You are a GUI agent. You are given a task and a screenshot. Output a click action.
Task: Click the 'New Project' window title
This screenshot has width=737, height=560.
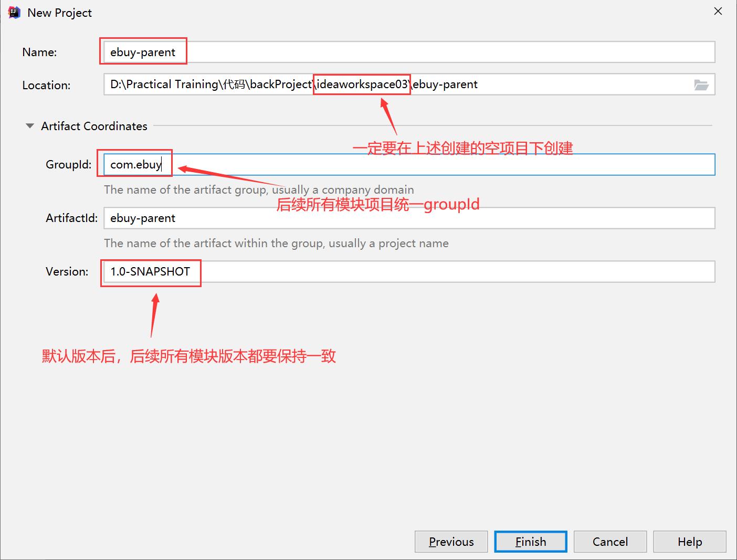(60, 13)
